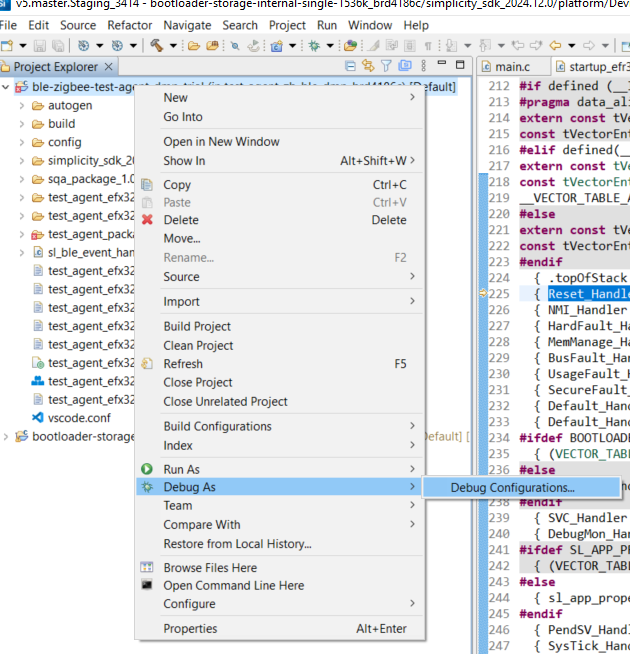Click Debug Configurations... submenu item

(522, 488)
